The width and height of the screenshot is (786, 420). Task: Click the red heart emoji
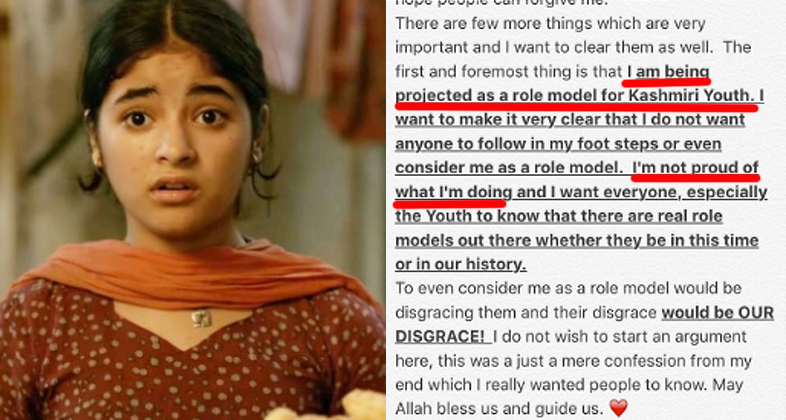click(x=618, y=408)
